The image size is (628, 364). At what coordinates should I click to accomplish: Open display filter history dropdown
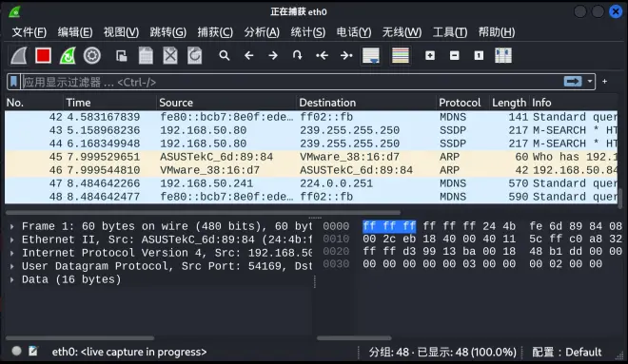[x=590, y=82]
